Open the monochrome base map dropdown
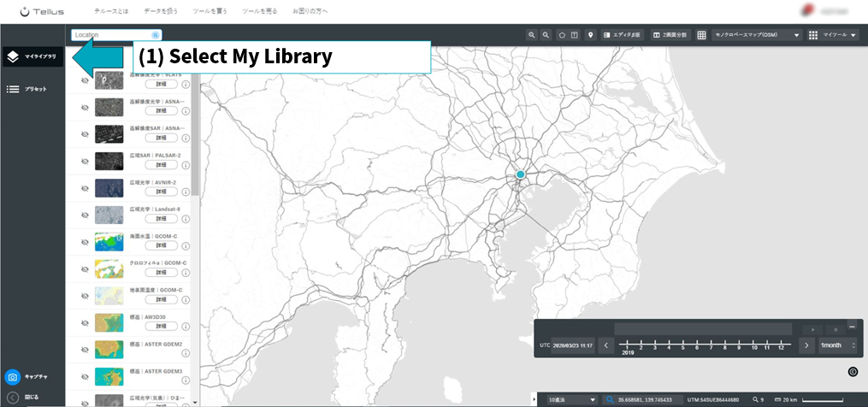The height and width of the screenshot is (407, 868). (758, 35)
